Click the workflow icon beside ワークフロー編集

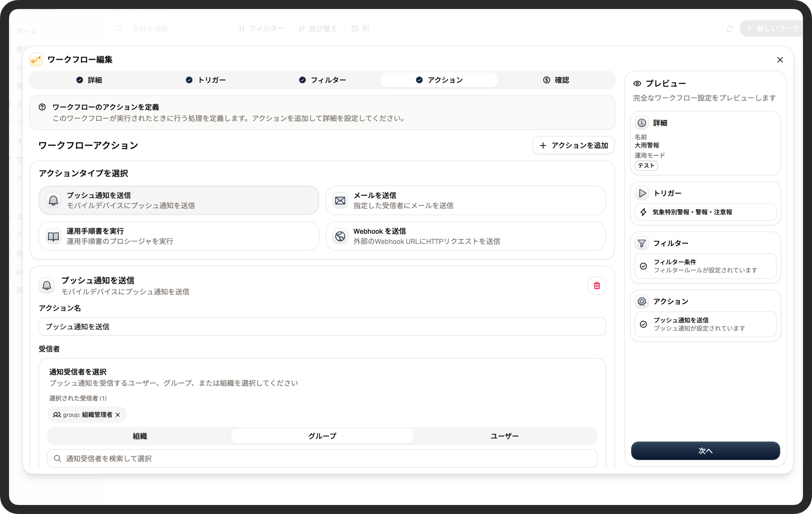coord(36,60)
